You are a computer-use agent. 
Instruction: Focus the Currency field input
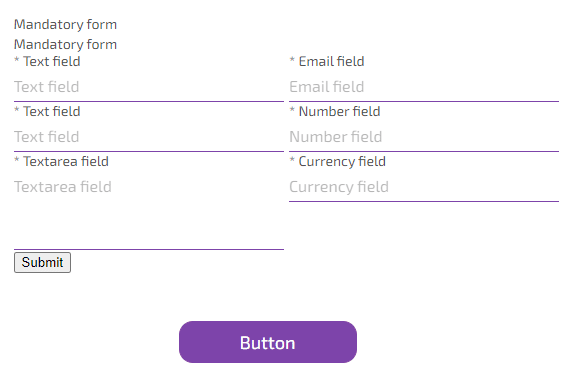pos(424,187)
